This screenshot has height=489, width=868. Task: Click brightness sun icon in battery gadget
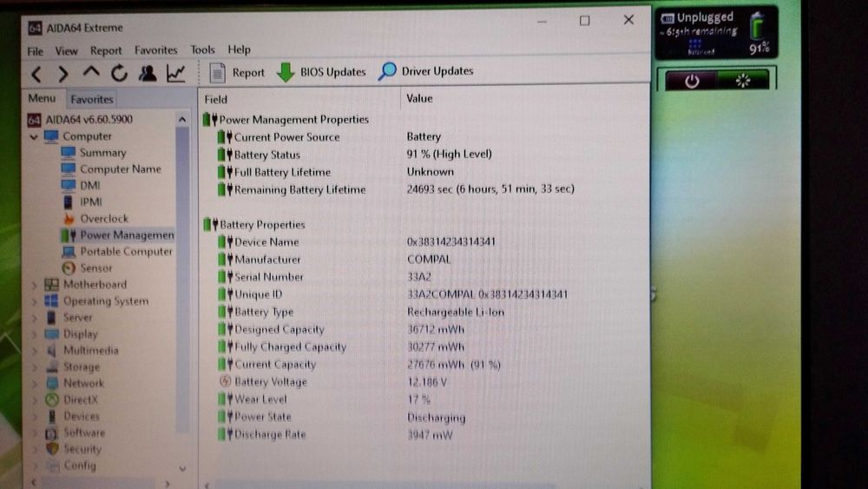[x=742, y=81]
